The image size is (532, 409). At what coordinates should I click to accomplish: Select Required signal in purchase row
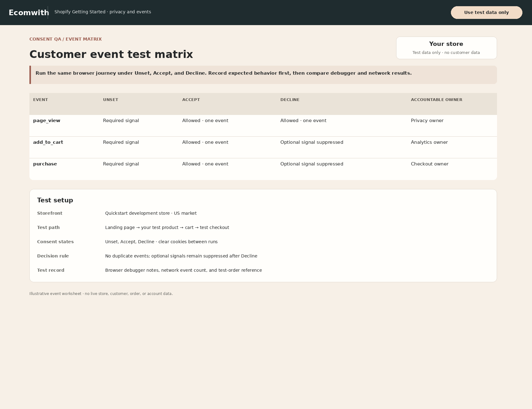point(121,164)
